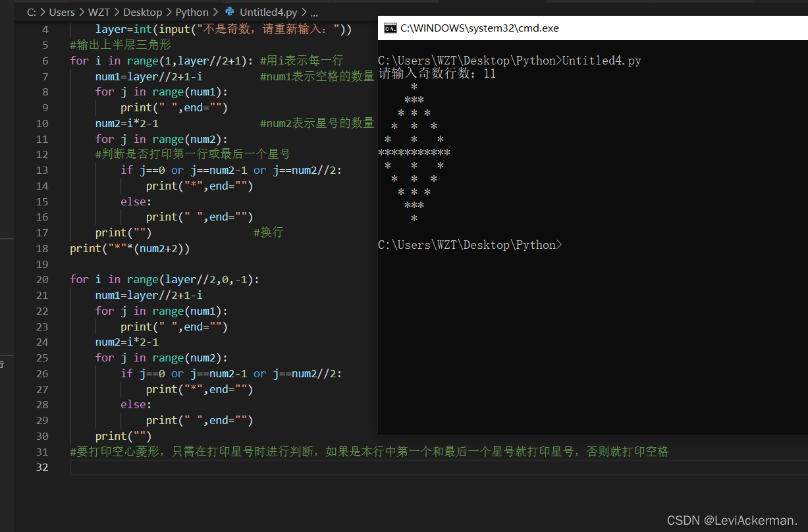Click the "Python>Untitled4.py" command line in cmd
The width and height of the screenshot is (808, 532).
click(x=510, y=61)
